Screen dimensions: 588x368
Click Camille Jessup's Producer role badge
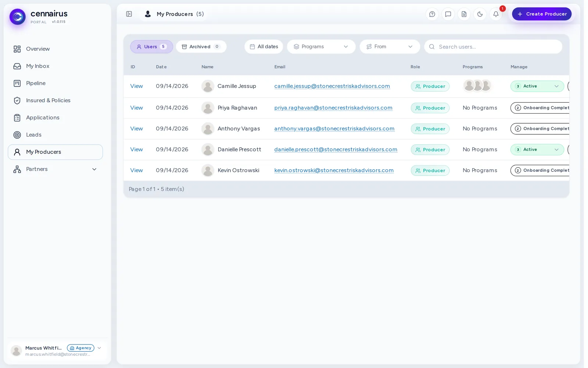430,86
